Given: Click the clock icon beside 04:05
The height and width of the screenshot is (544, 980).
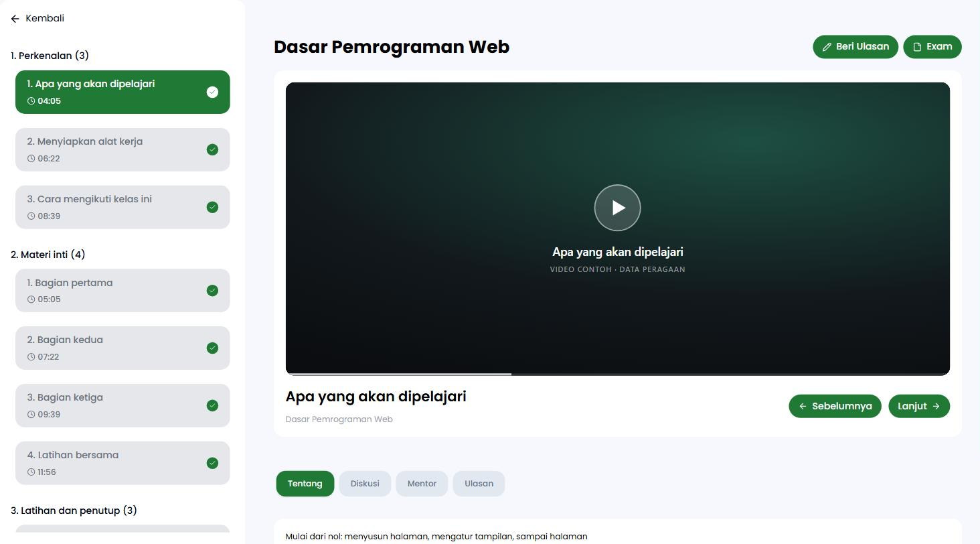Looking at the screenshot, I should [31, 101].
